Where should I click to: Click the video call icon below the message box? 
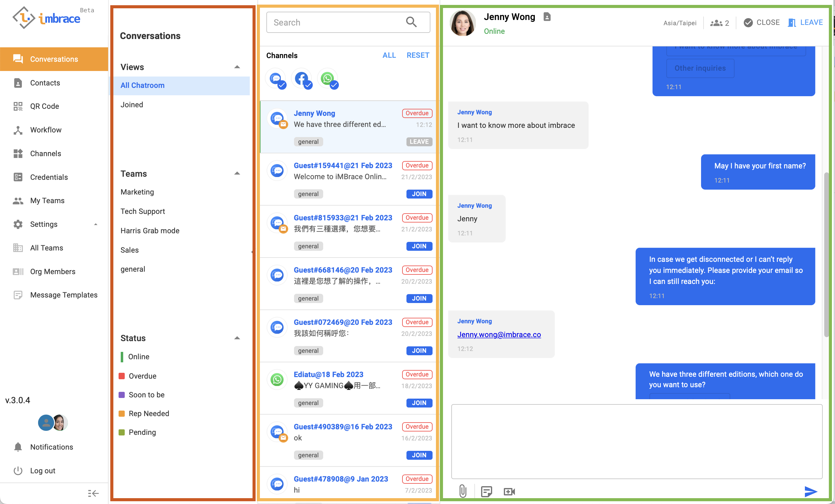[x=509, y=491]
